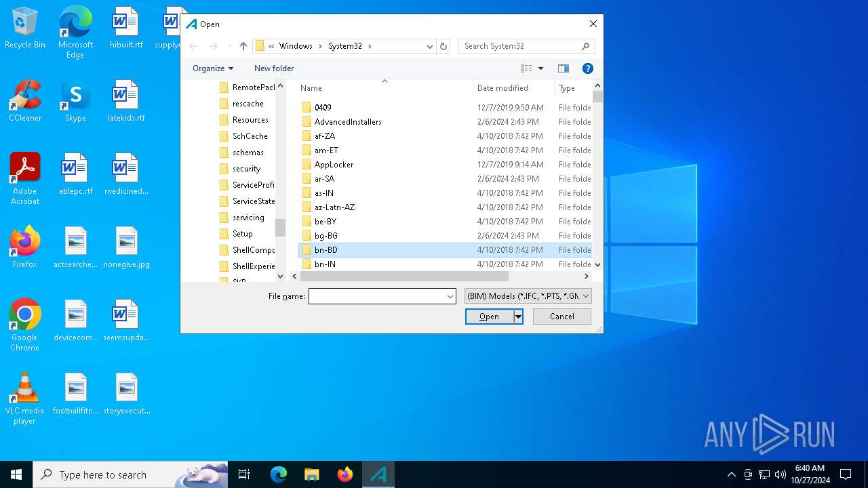Refresh the System32 folder listing
The image size is (868, 488).
point(443,46)
